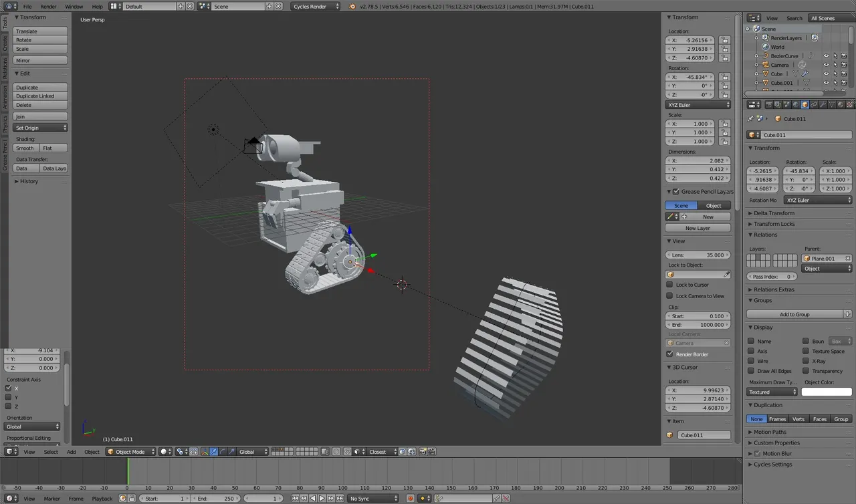Viewport: 856px width, 504px height.
Task: Open the Object properties cube tab
Action: click(805, 105)
